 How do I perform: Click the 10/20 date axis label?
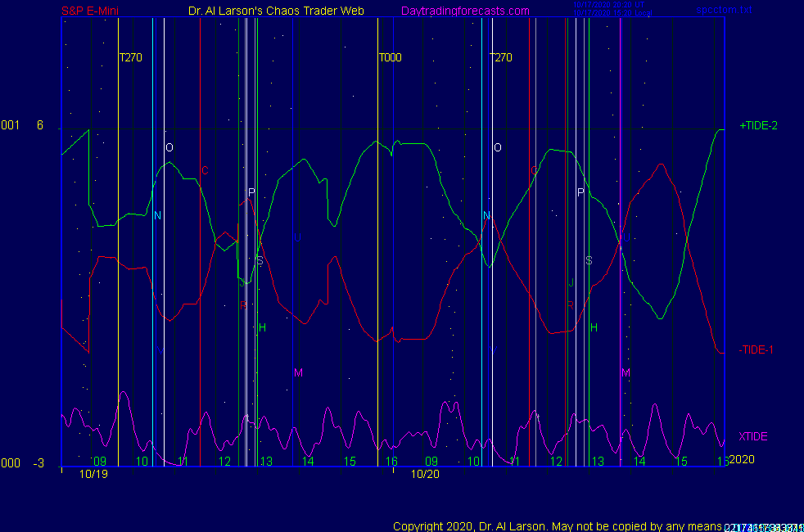[x=425, y=473]
